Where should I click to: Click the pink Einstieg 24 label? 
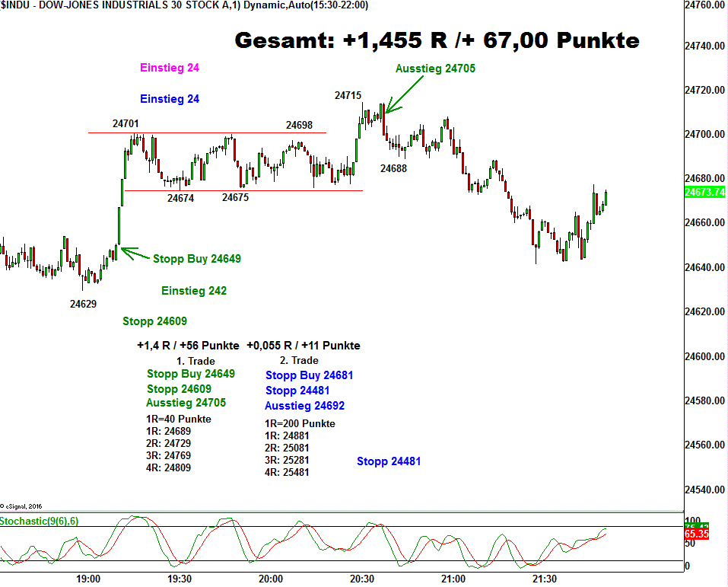170,68
